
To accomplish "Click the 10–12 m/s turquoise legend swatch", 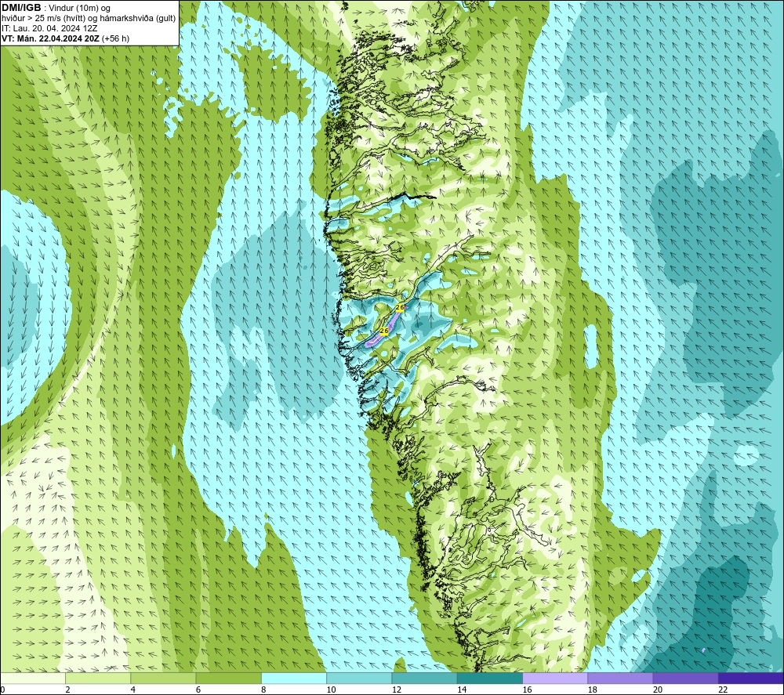I will point(359,678).
